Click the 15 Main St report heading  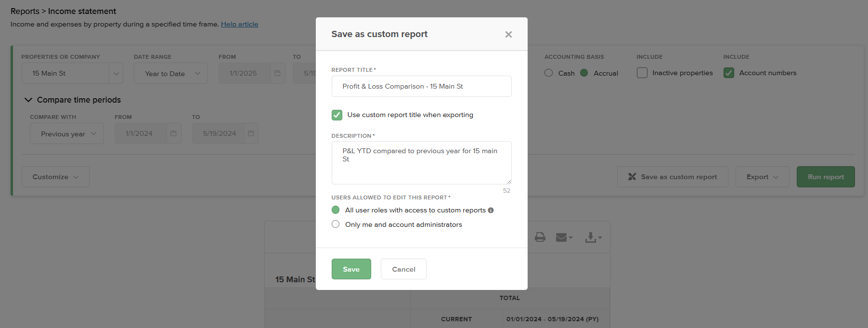pyautogui.click(x=295, y=279)
